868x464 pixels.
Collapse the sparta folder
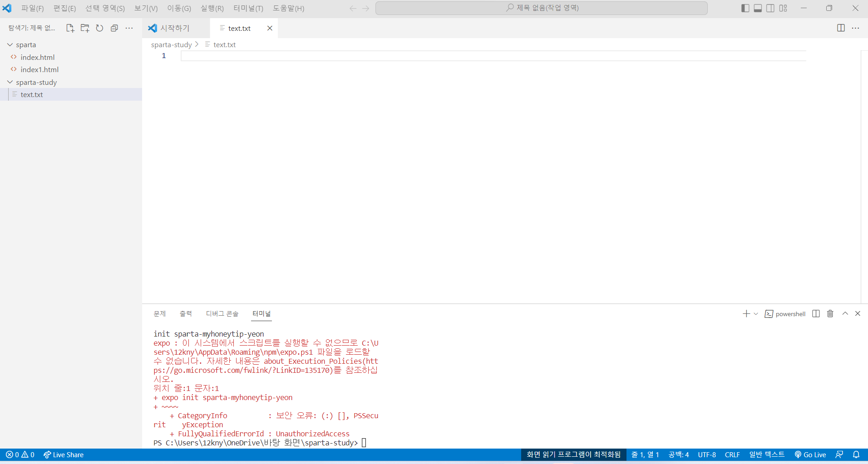click(x=71, y=44)
